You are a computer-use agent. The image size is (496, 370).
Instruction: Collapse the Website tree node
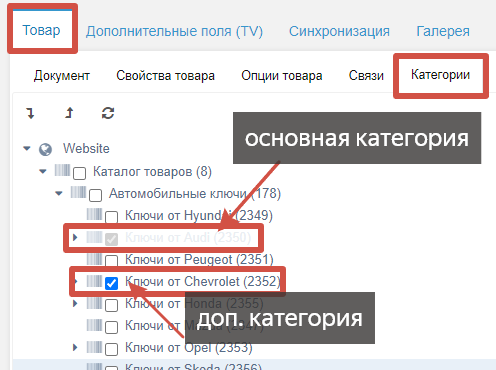(27, 149)
